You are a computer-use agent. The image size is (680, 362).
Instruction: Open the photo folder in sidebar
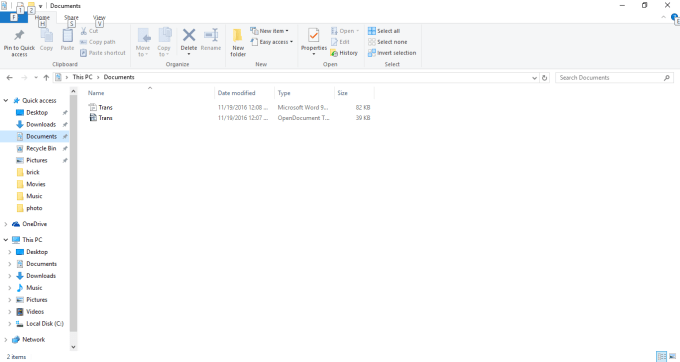point(34,208)
